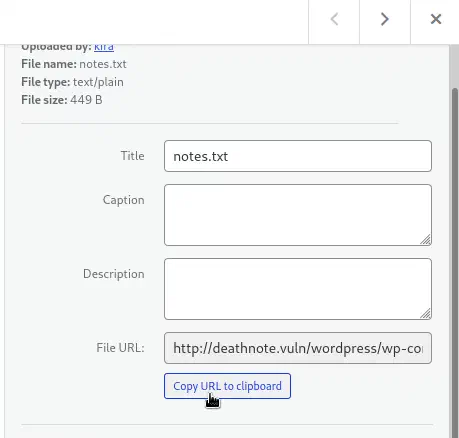
Task: Click the vertical scrollbar thumb
Action: point(455,260)
